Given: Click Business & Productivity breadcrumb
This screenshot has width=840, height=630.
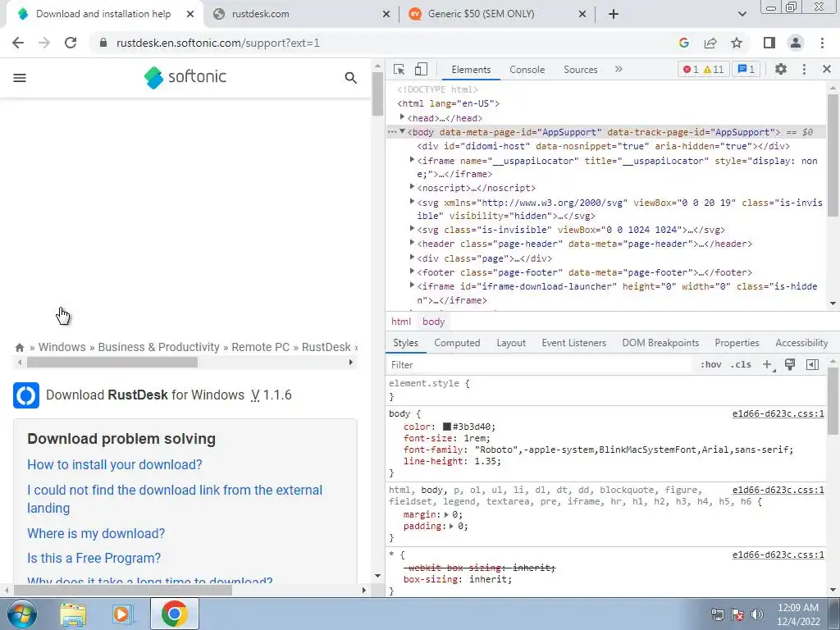Looking at the screenshot, I should tap(158, 347).
